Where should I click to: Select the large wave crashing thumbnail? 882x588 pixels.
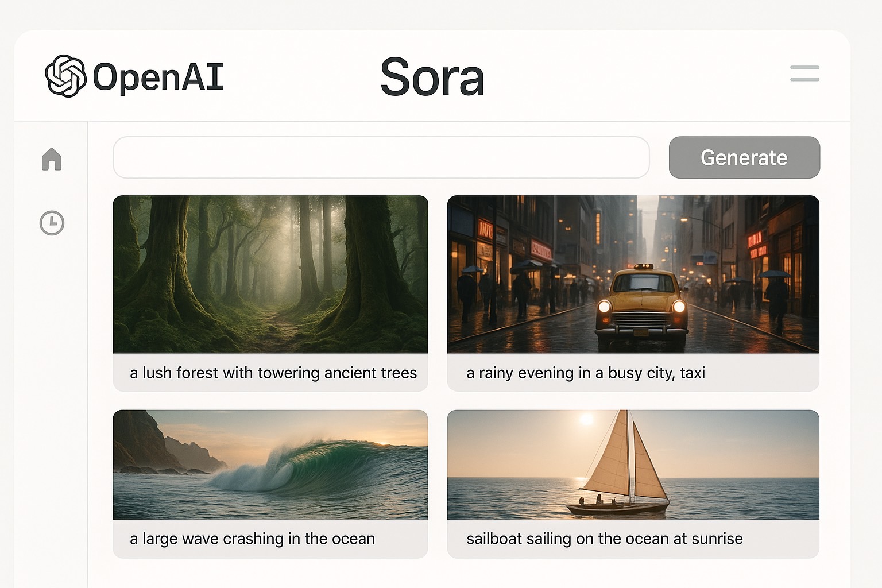tap(270, 465)
